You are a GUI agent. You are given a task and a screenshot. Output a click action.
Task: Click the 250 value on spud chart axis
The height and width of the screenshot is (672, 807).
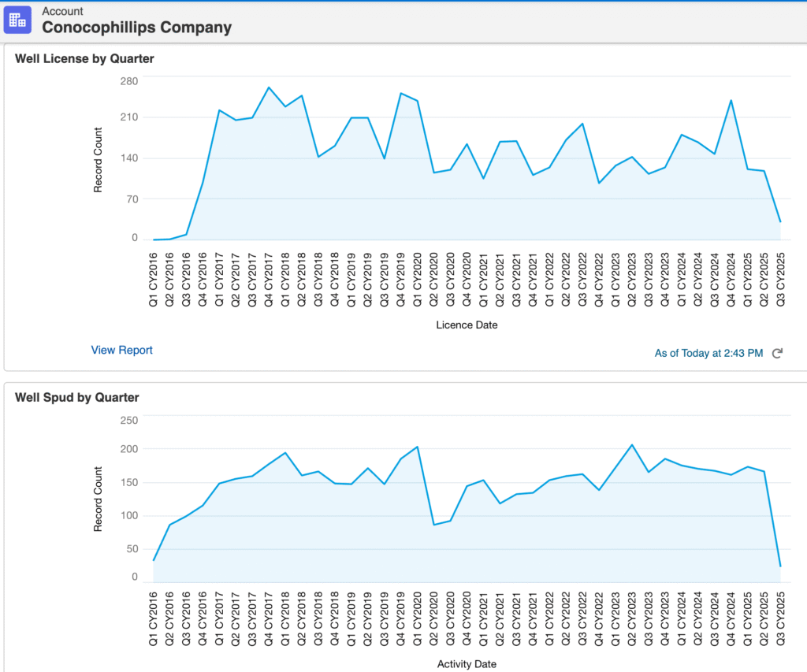tap(129, 421)
